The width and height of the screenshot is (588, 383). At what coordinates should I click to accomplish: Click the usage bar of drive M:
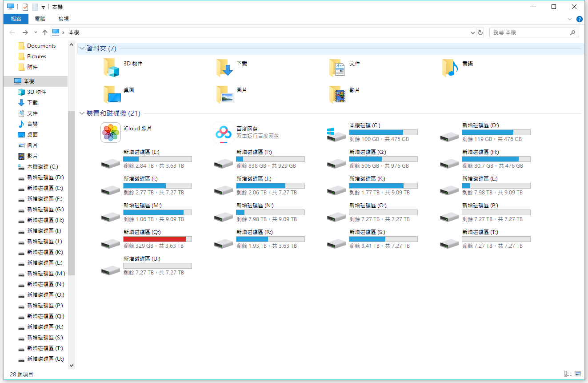pyautogui.click(x=157, y=212)
